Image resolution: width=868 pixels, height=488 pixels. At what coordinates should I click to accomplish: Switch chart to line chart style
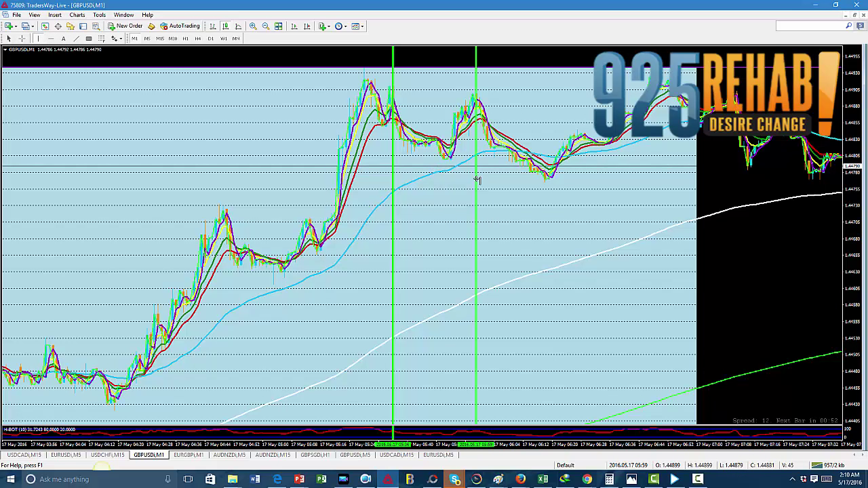click(238, 26)
